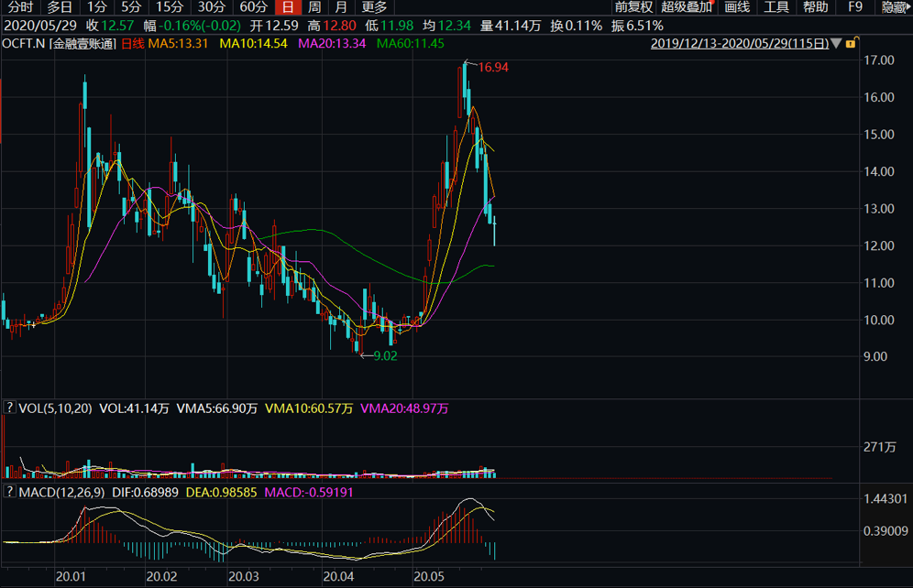913x588 pixels.
Task: Click the VOL indicator help question-mark icon
Action: pyautogui.click(x=10, y=408)
